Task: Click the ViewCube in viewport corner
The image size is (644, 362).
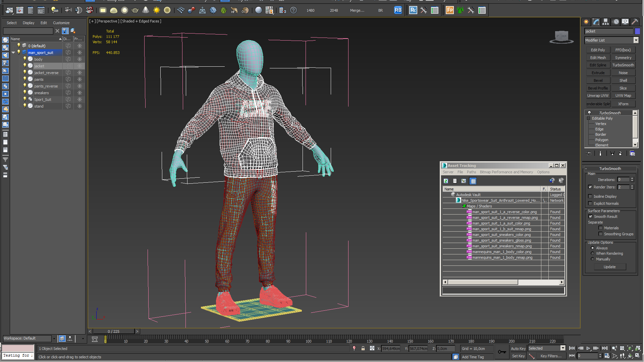Action: click(561, 37)
